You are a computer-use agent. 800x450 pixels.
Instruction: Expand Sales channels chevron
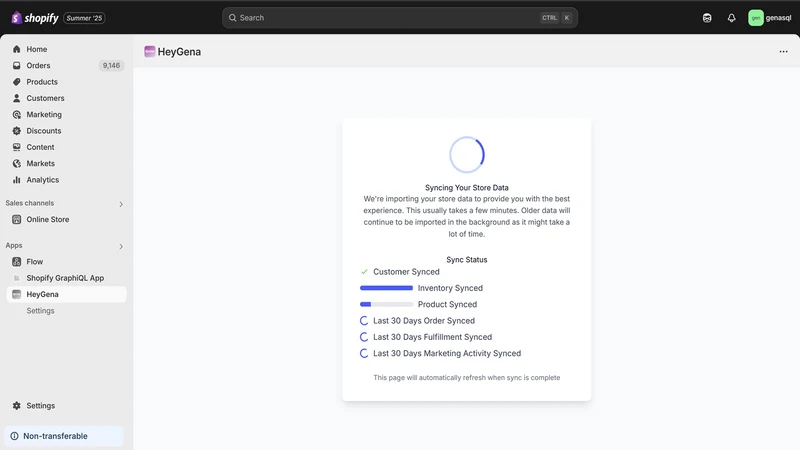pos(121,204)
